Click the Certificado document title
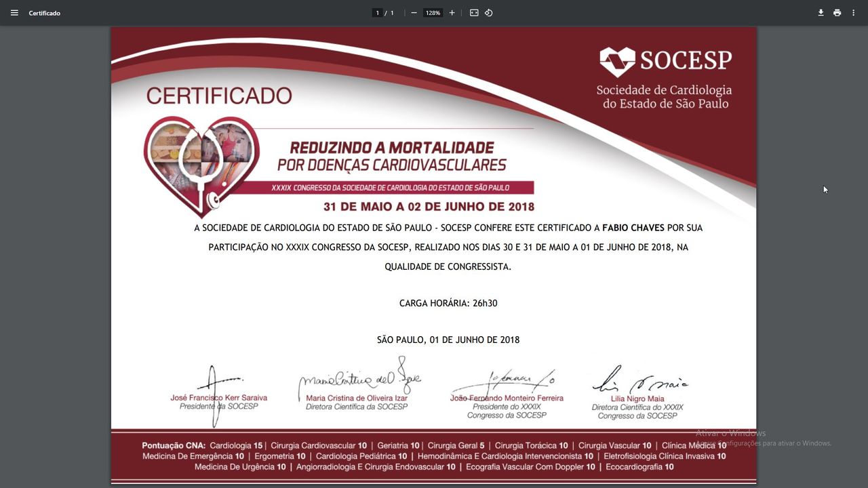 [45, 13]
